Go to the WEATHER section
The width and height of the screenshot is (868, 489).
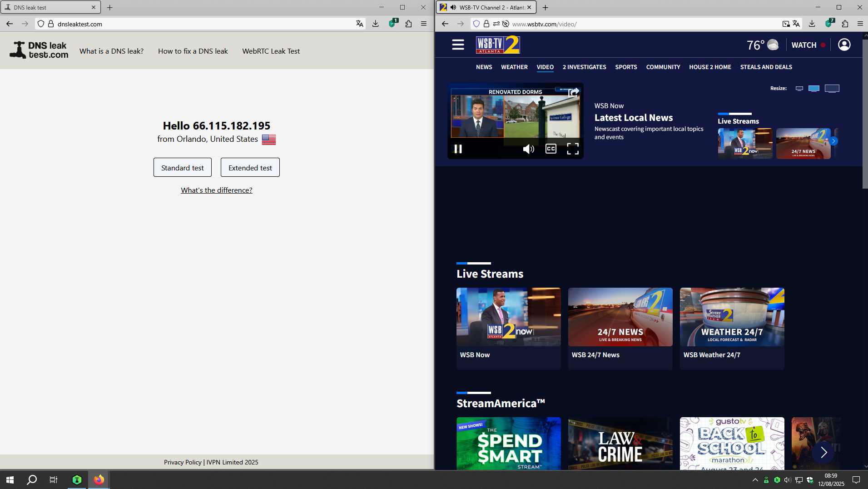(514, 67)
